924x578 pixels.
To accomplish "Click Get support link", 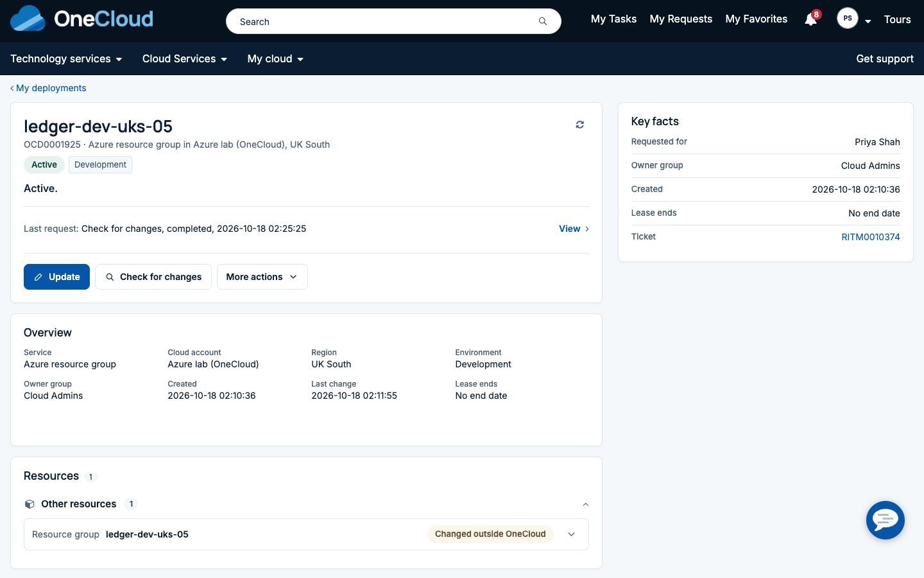I will [884, 58].
